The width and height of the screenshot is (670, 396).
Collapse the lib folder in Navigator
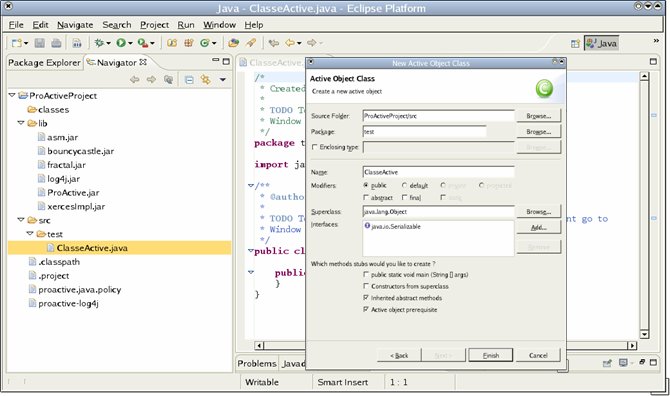[x=21, y=123]
